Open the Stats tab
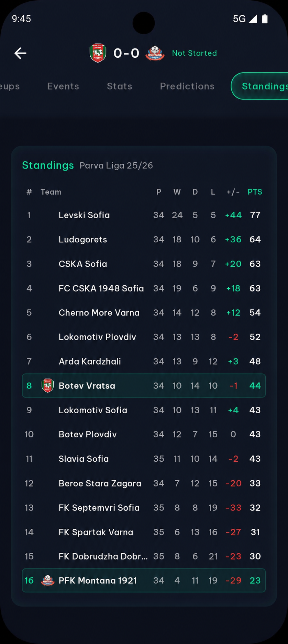Viewport: 288px width, 644px height. [120, 86]
